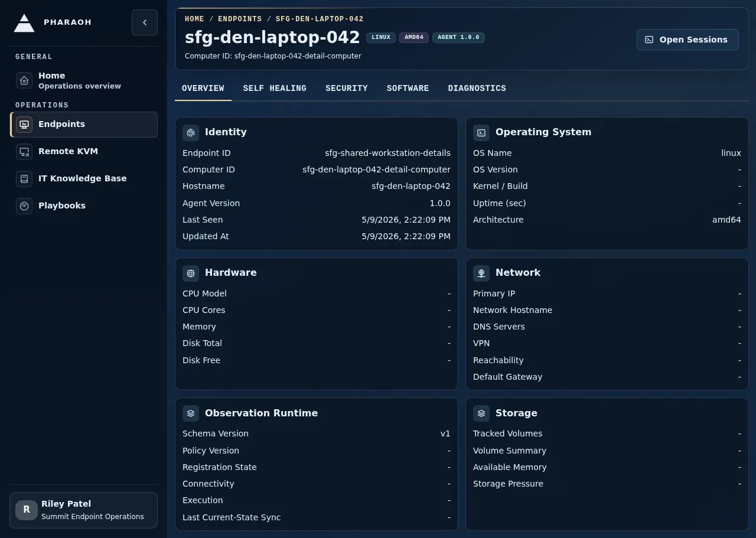Click the Tracked Volumes label
This screenshot has height=538, width=756.
tap(507, 433)
